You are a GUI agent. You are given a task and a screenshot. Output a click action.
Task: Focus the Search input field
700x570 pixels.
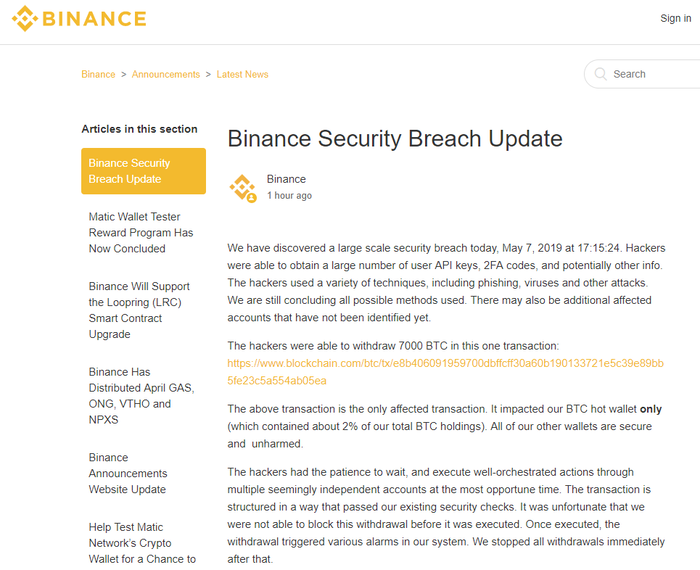pyautogui.click(x=643, y=74)
